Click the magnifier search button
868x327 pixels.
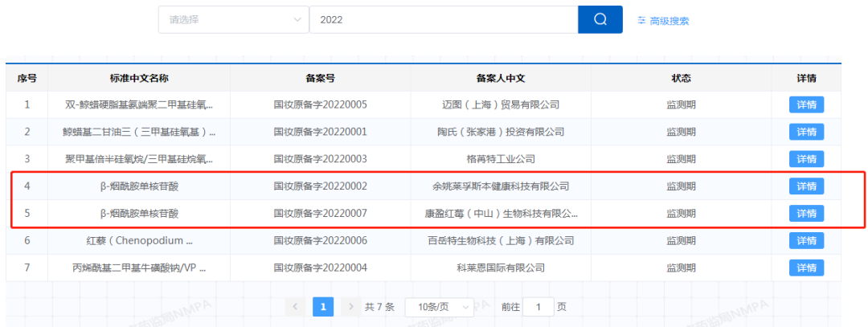pyautogui.click(x=600, y=20)
